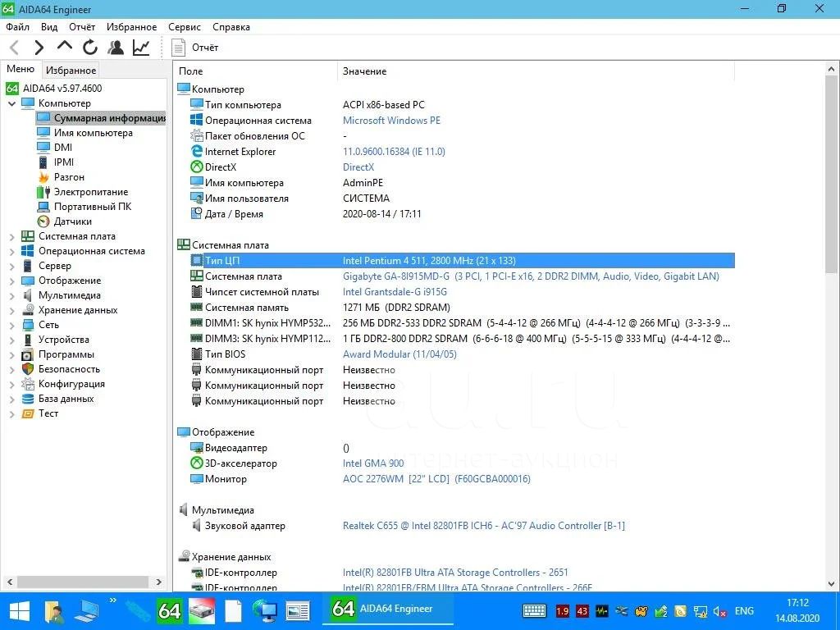Viewport: 840px width, 630px height.
Task: Collapse the Компьютер tree node
Action: point(11,103)
